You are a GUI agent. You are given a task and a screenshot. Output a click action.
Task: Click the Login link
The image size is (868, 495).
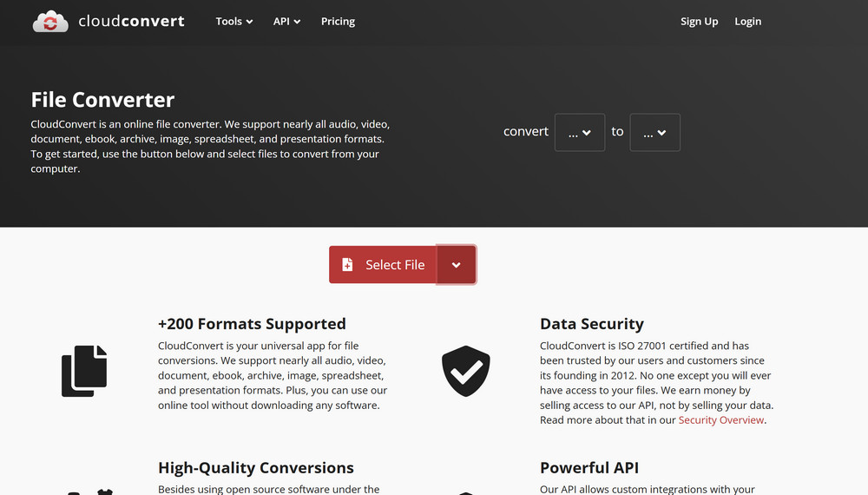748,21
